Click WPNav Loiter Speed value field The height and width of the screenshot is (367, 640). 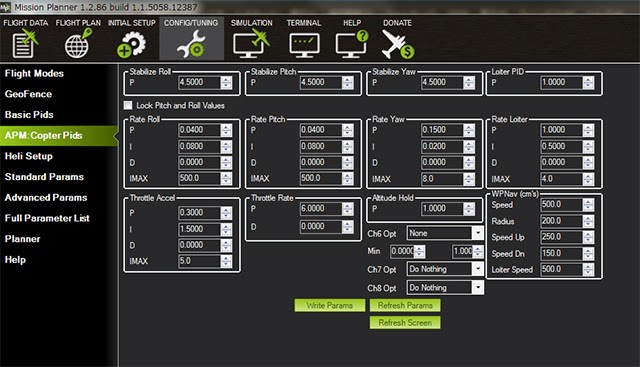(561, 269)
